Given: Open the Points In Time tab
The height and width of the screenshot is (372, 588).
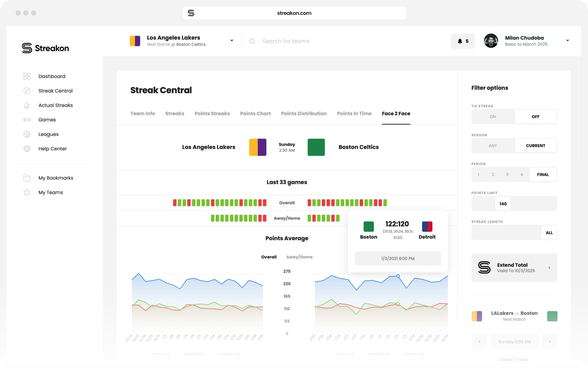Looking at the screenshot, I should click(354, 114).
